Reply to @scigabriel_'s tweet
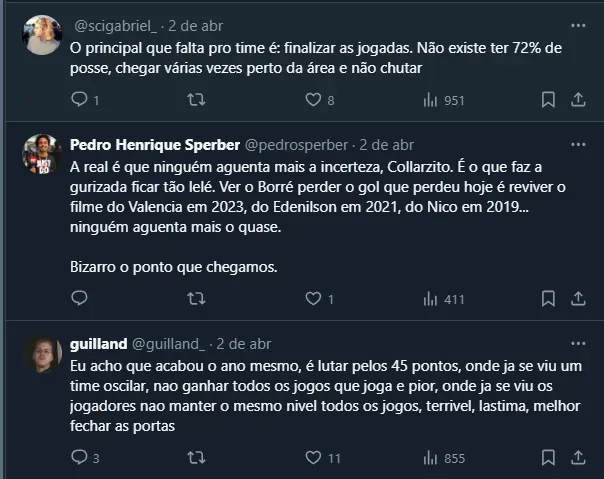Screen dimensions: 604x479 click(x=80, y=99)
